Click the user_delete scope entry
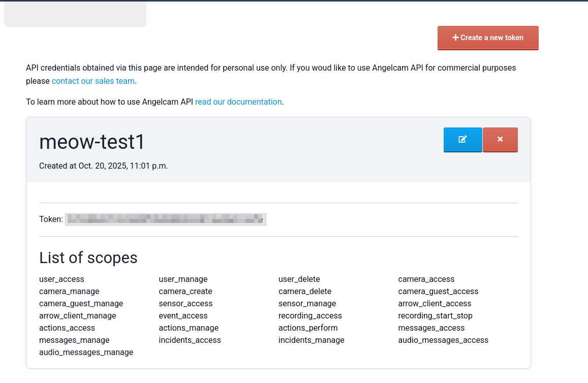This screenshot has width=588, height=383. coord(299,279)
